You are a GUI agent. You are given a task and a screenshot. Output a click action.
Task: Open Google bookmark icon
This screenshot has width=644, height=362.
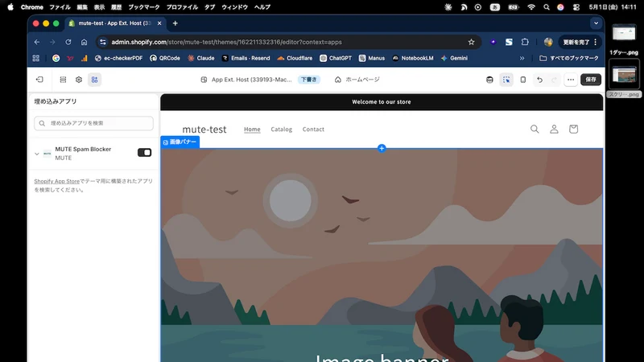tap(56, 58)
